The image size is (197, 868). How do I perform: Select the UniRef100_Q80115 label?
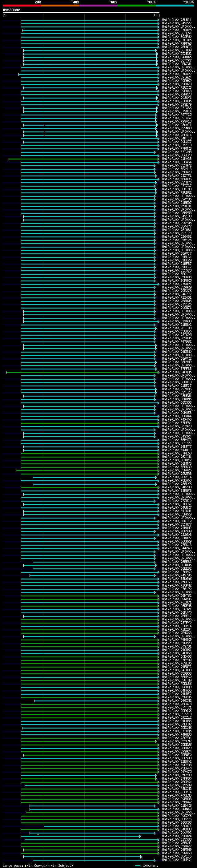coord(177,856)
